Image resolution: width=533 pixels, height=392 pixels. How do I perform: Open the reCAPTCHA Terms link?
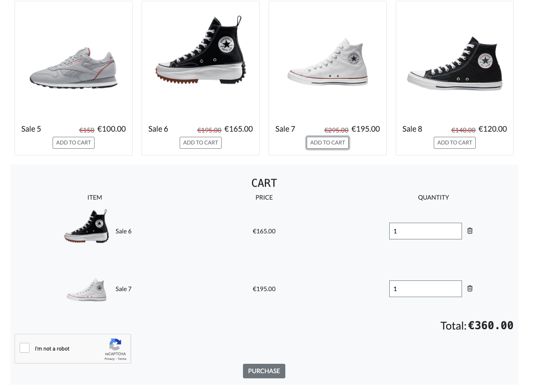click(x=122, y=359)
